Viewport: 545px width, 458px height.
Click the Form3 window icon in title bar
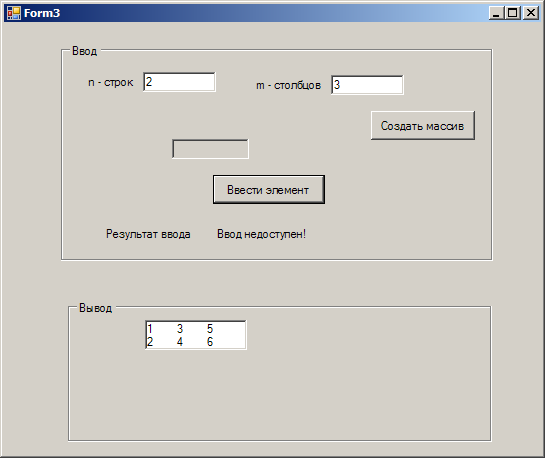coord(14,13)
